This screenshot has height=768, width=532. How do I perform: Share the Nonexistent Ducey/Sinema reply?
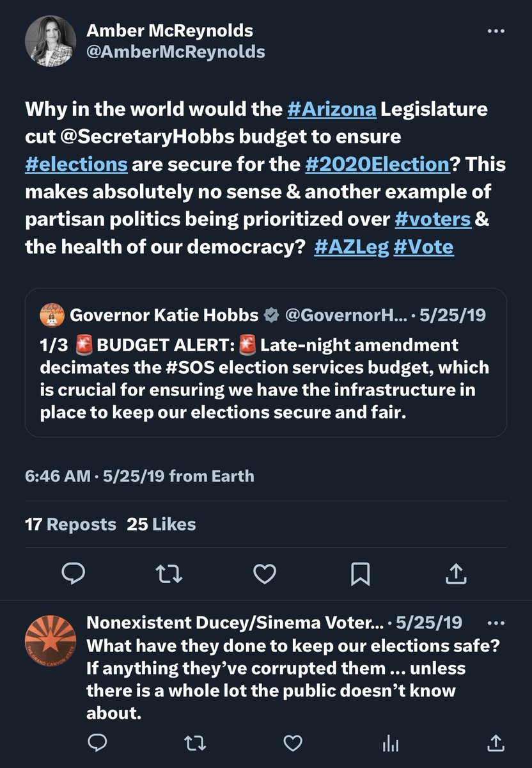pyautogui.click(x=496, y=742)
